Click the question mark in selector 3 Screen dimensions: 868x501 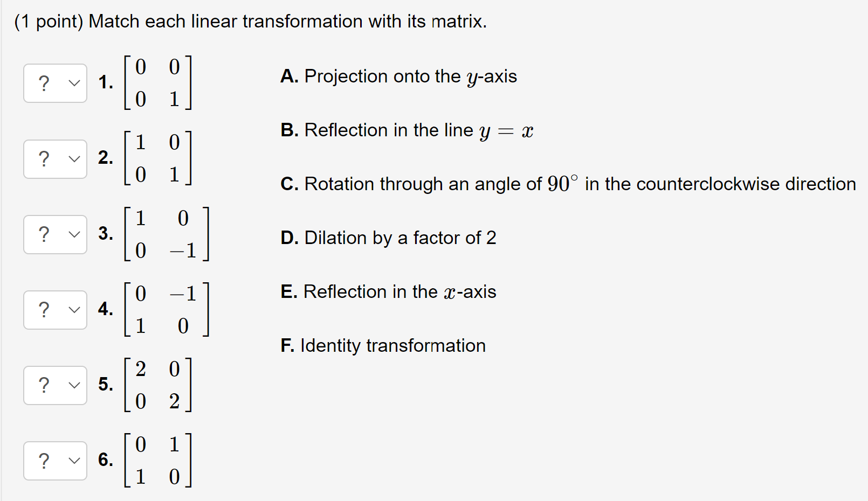(x=43, y=234)
